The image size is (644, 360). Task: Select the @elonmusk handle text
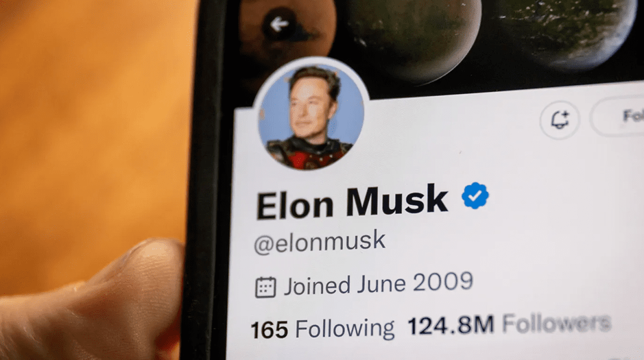tap(320, 242)
